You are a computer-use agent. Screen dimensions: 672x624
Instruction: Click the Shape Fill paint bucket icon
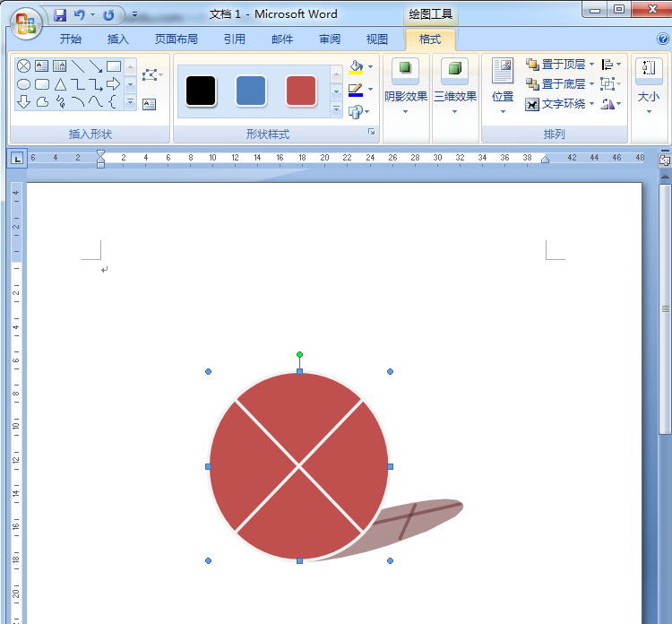pos(356,67)
